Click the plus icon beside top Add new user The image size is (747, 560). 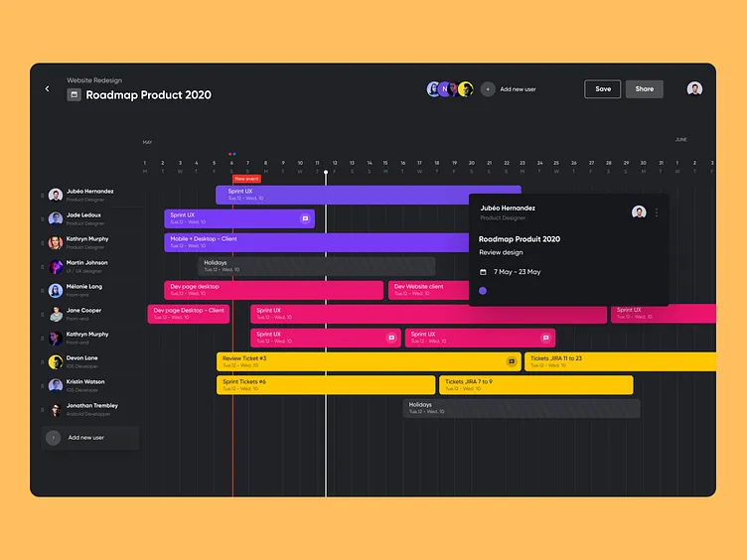coord(488,89)
